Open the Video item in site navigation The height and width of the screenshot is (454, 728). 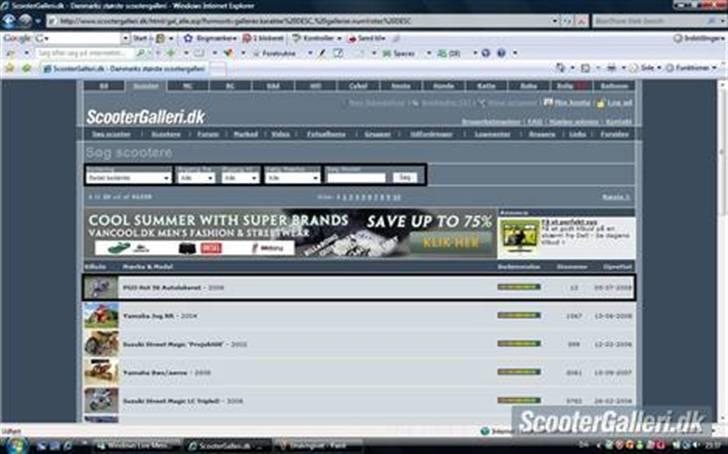click(x=280, y=133)
